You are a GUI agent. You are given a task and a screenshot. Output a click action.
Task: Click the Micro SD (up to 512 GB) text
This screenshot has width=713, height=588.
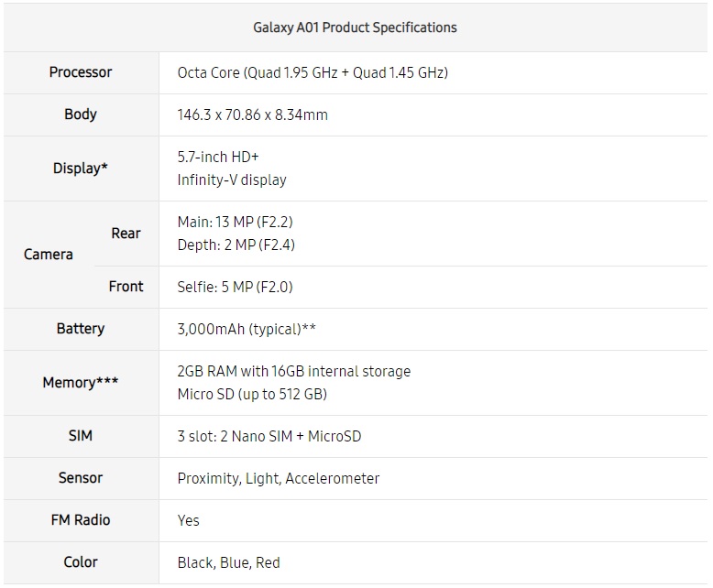point(252,395)
